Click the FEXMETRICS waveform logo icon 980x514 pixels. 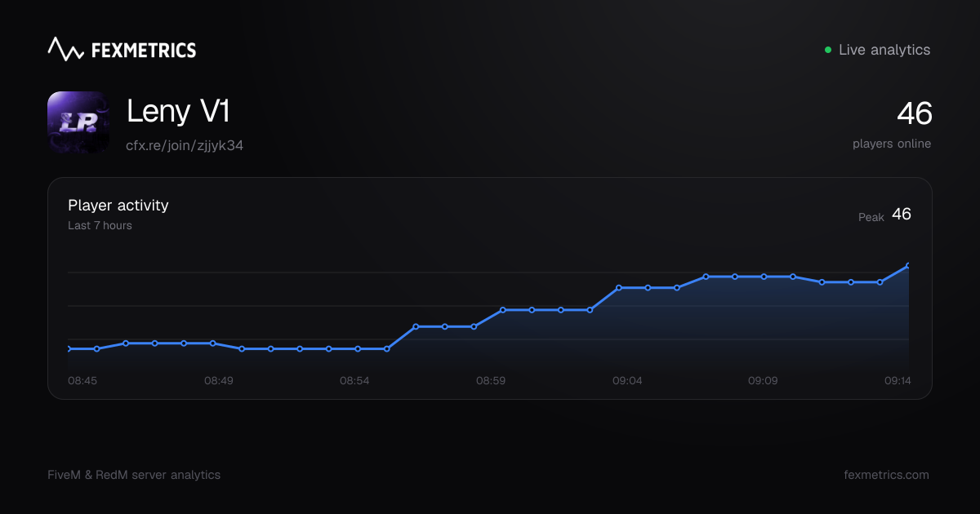(x=66, y=49)
